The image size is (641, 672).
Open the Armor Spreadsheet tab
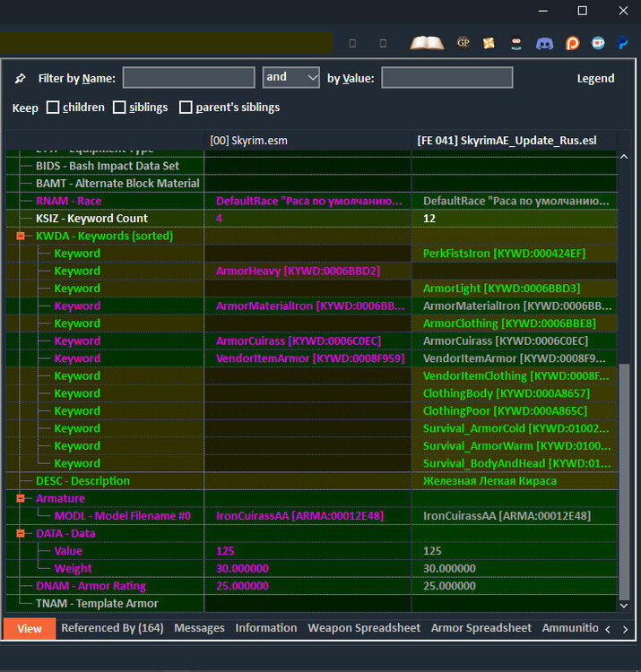[481, 628]
